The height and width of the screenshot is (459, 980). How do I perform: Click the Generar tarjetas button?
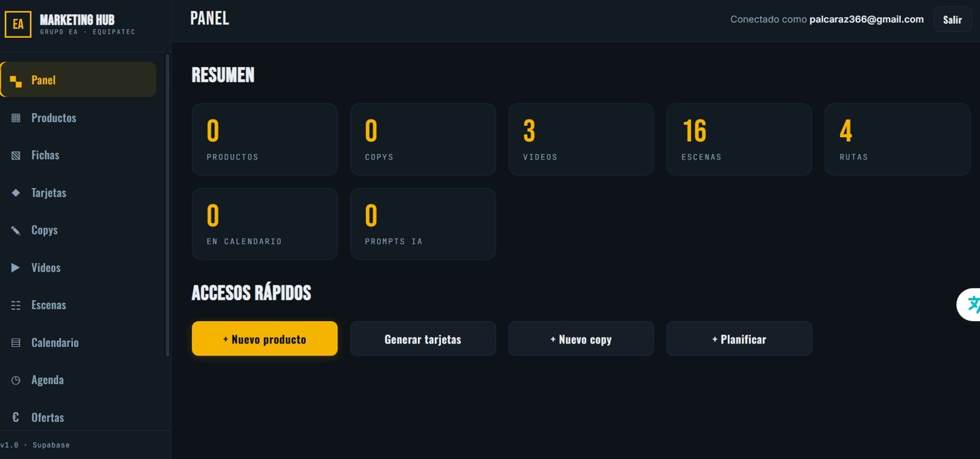point(423,339)
